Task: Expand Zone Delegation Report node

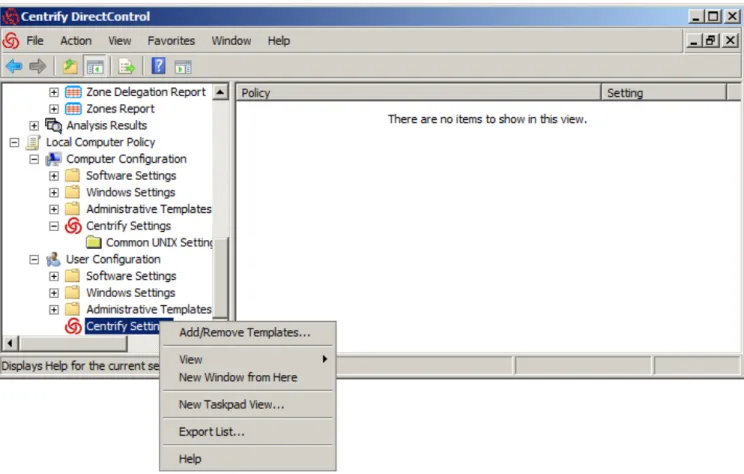Action: tap(54, 92)
